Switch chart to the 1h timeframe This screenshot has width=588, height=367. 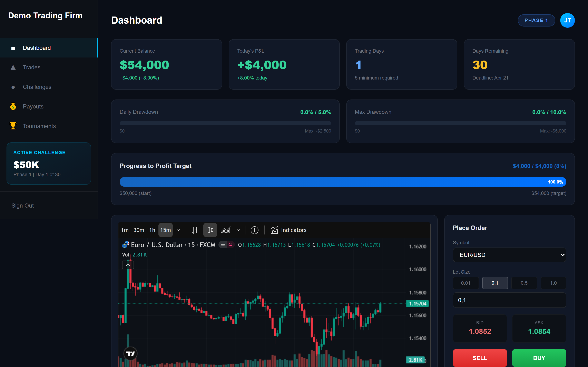[152, 230]
